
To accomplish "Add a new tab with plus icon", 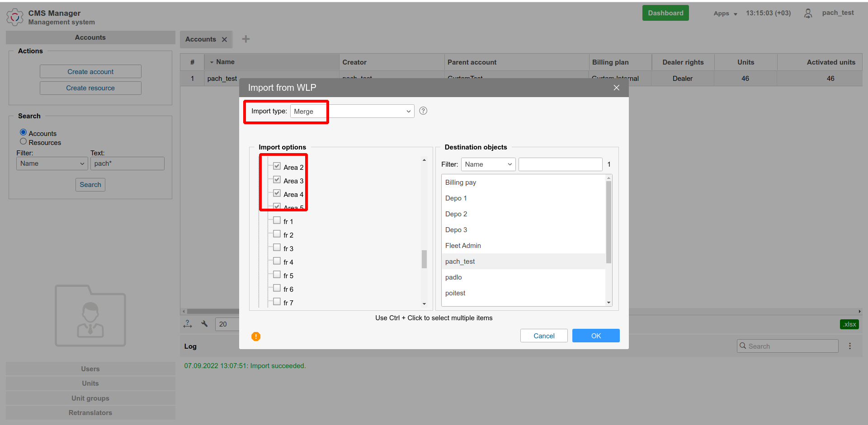I will coord(246,39).
